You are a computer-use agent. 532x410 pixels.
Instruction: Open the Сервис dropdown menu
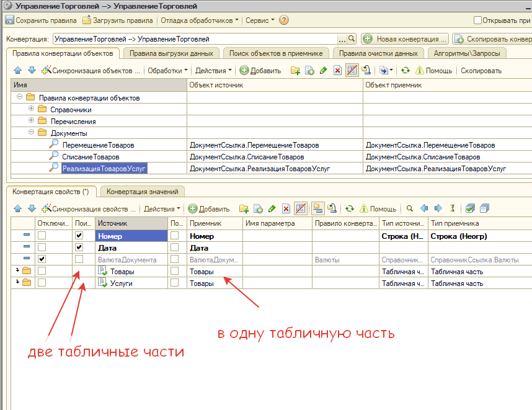tap(260, 20)
